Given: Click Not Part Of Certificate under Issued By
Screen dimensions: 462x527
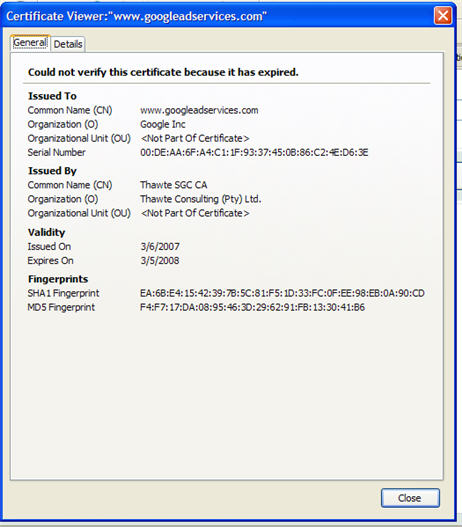Looking at the screenshot, I should (195, 213).
